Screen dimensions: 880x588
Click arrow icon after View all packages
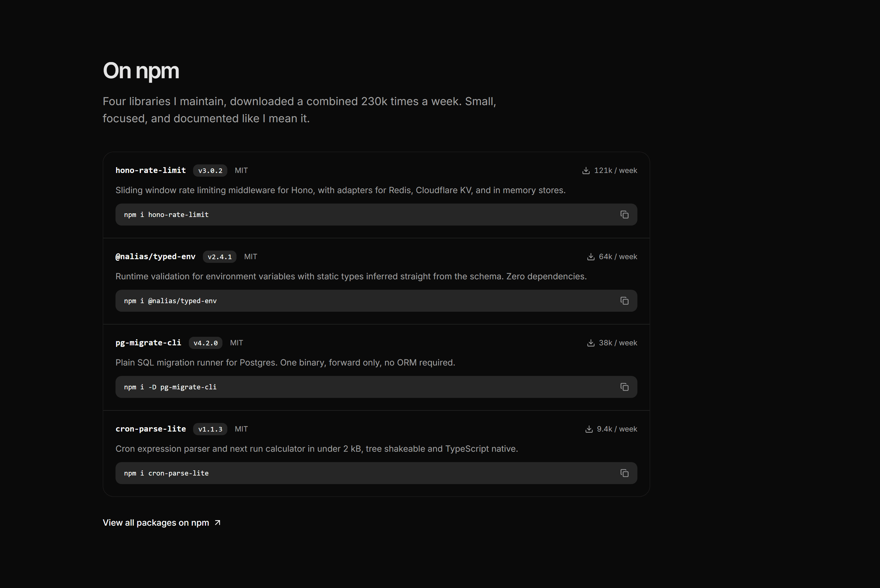click(218, 523)
